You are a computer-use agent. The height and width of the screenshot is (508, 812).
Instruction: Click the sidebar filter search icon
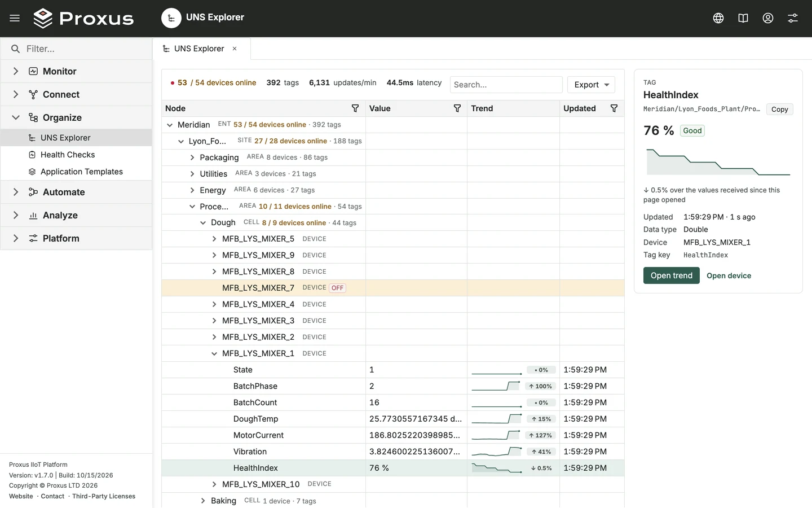pyautogui.click(x=15, y=49)
